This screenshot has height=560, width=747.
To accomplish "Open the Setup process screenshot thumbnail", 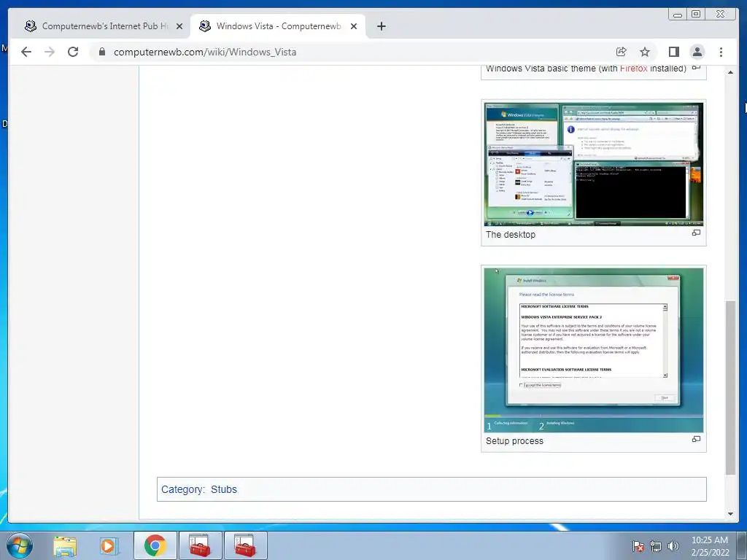I will [594, 350].
